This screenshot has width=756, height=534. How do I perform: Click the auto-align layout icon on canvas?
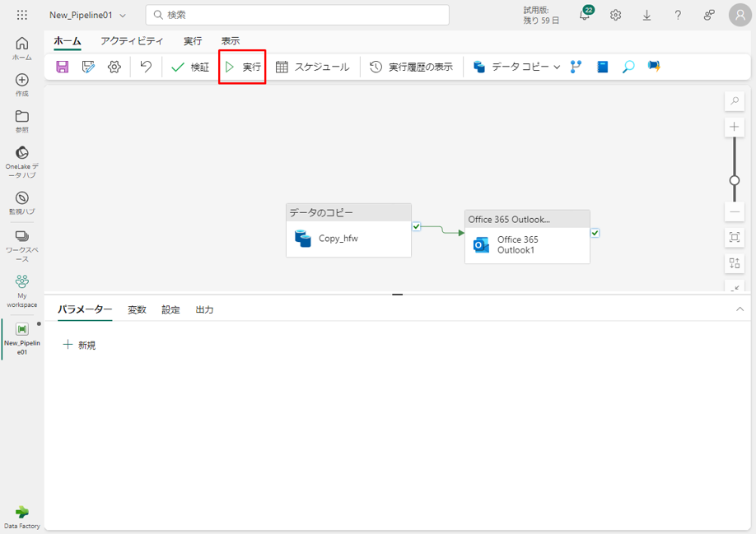click(734, 263)
